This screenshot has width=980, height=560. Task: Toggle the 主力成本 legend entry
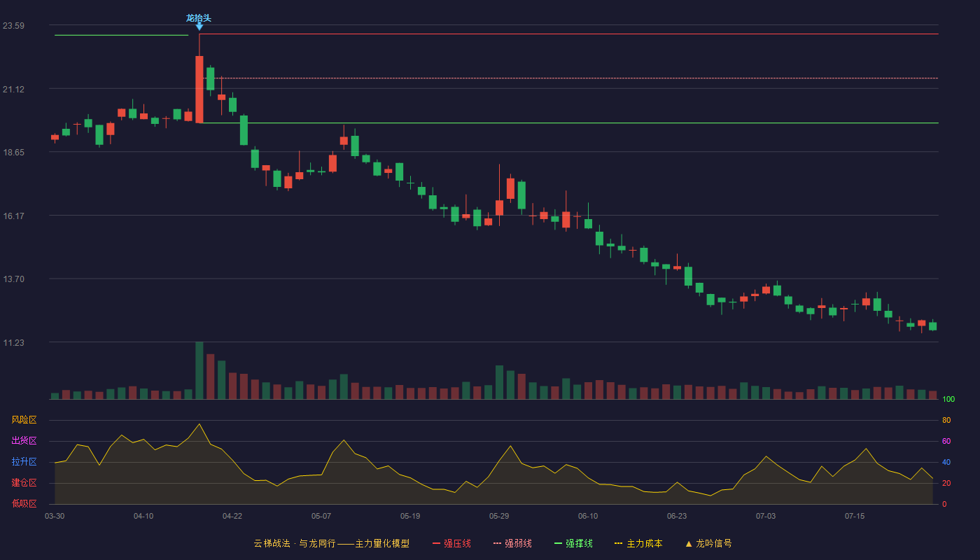coord(638,543)
